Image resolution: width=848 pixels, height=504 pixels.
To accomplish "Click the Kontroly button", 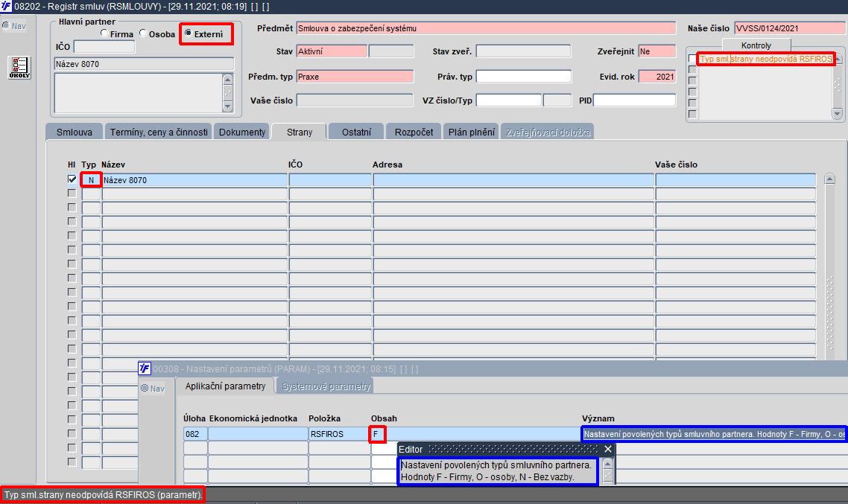I will pyautogui.click(x=756, y=45).
